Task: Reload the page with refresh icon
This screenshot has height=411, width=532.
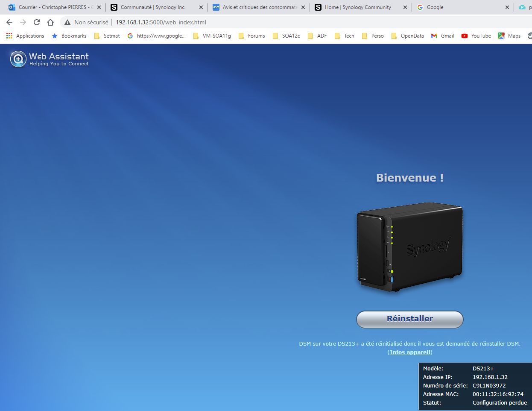Action: tap(37, 22)
